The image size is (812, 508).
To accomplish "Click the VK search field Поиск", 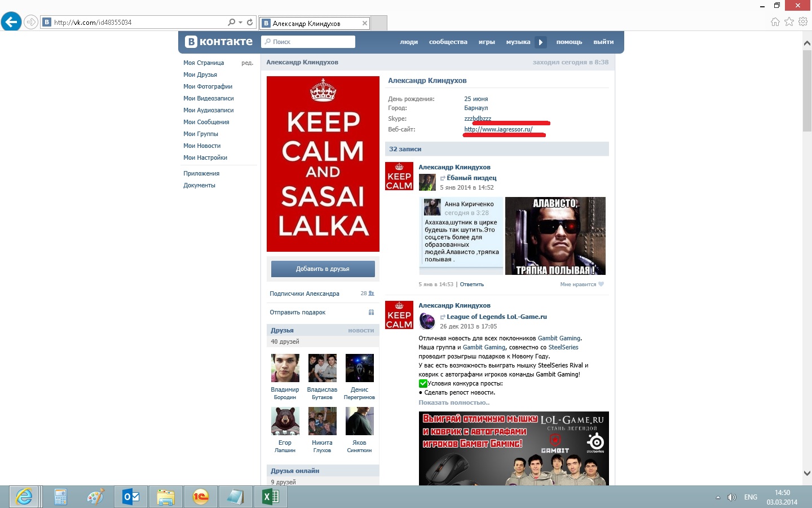I will click(308, 42).
